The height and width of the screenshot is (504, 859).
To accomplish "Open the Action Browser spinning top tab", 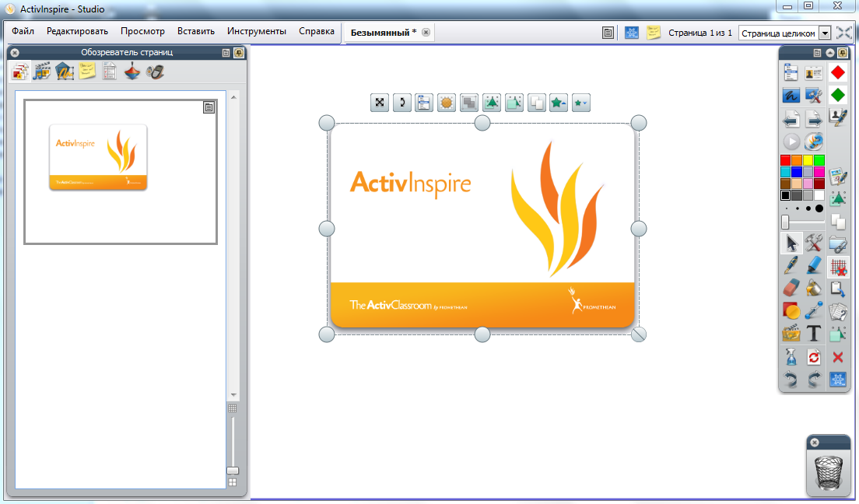I will (x=132, y=72).
